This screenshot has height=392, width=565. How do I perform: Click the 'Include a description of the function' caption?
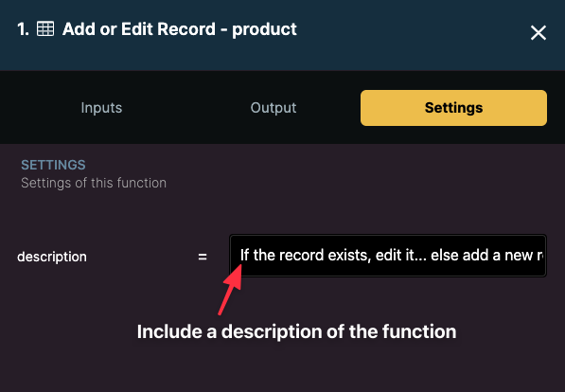296,331
